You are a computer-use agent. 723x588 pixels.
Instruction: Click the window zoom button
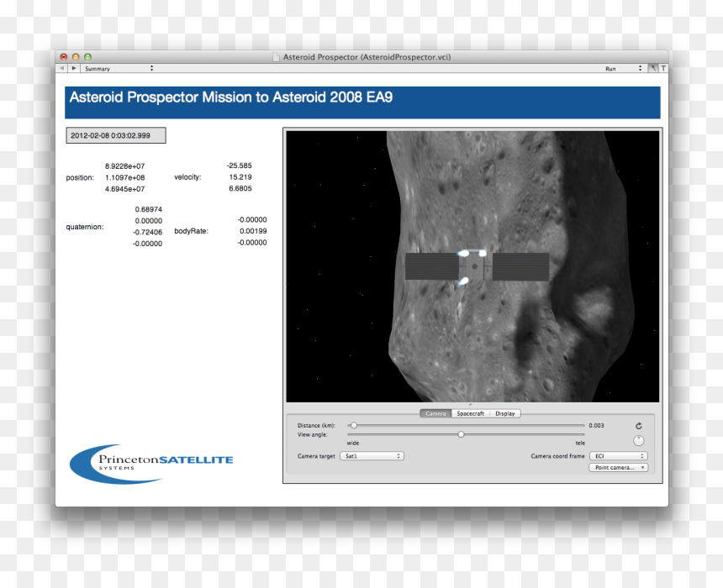click(87, 57)
